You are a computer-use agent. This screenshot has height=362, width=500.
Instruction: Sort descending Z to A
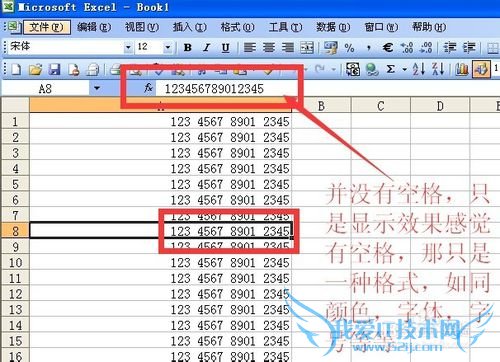point(438,69)
